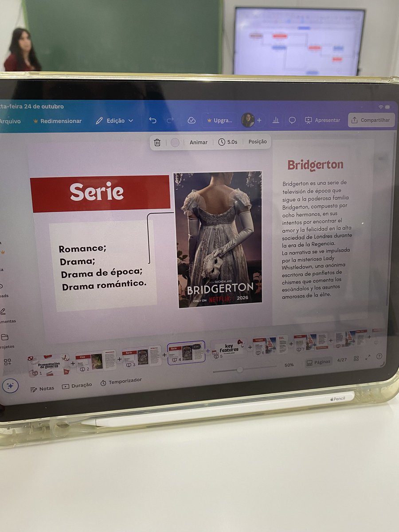
Task: Select the 'Drama de época;' text line
Action: (102, 274)
